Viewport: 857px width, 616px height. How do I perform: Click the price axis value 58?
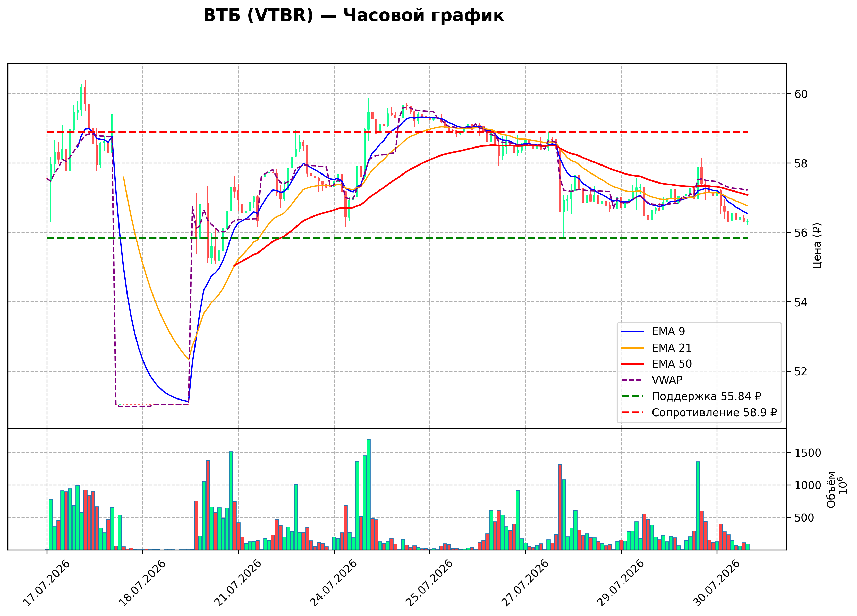tap(801, 163)
